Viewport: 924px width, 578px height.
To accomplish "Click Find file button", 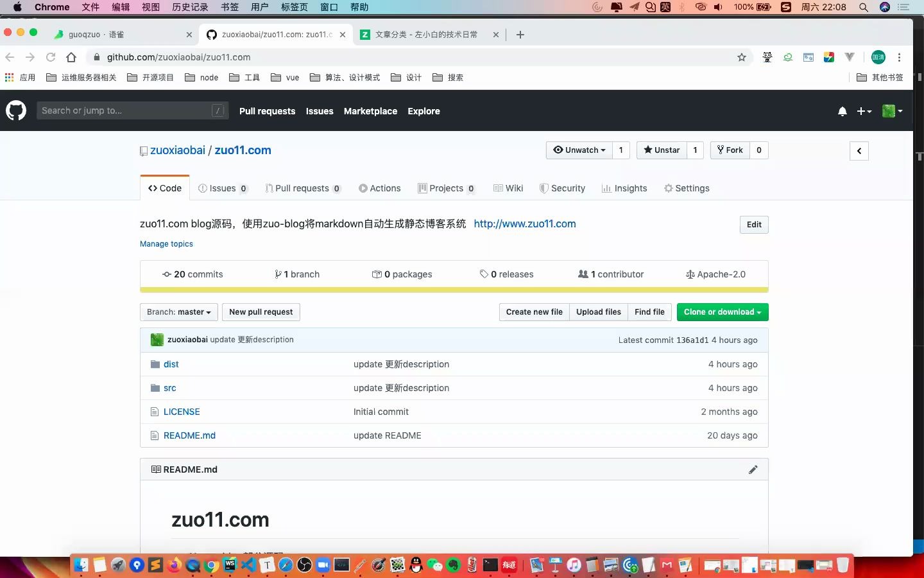I will click(x=649, y=312).
